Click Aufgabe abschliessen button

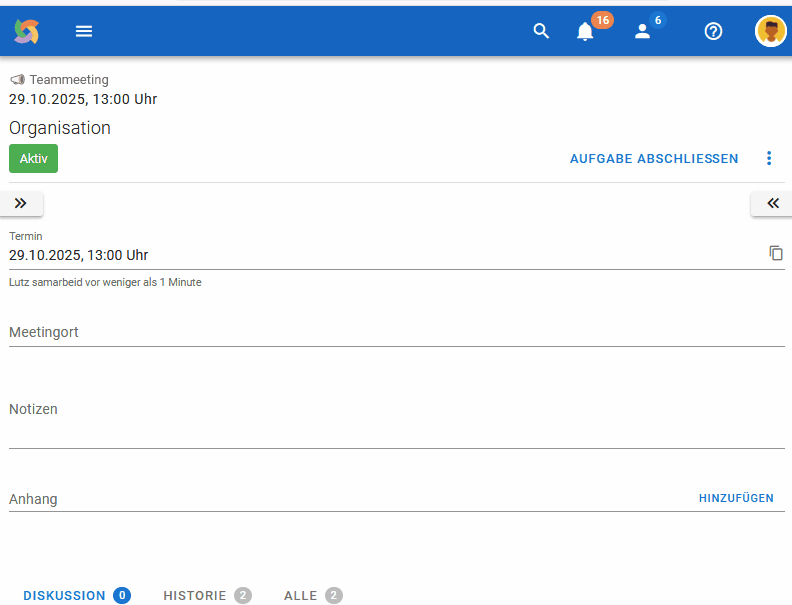(x=654, y=159)
